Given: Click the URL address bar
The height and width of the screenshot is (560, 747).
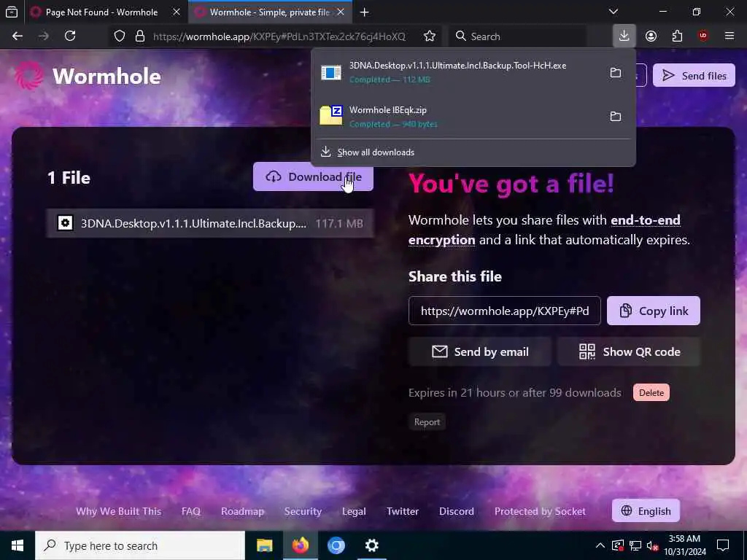Looking at the screenshot, I should click(x=279, y=36).
